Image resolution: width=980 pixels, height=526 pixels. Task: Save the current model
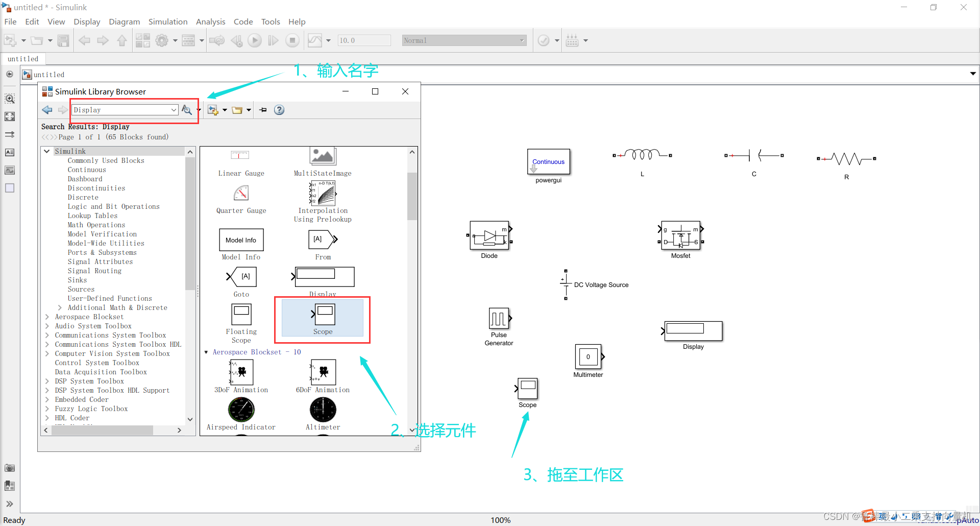(63, 40)
